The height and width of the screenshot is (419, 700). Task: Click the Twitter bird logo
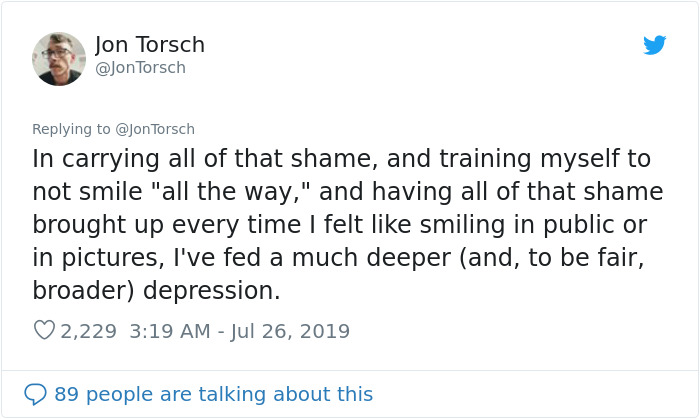coord(654,45)
